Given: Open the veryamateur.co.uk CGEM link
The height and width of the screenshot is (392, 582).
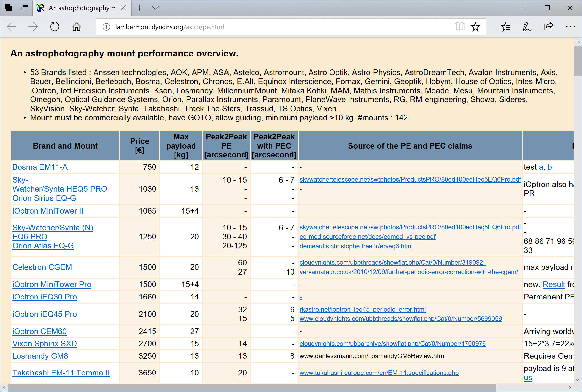Looking at the screenshot, I should click(409, 272).
